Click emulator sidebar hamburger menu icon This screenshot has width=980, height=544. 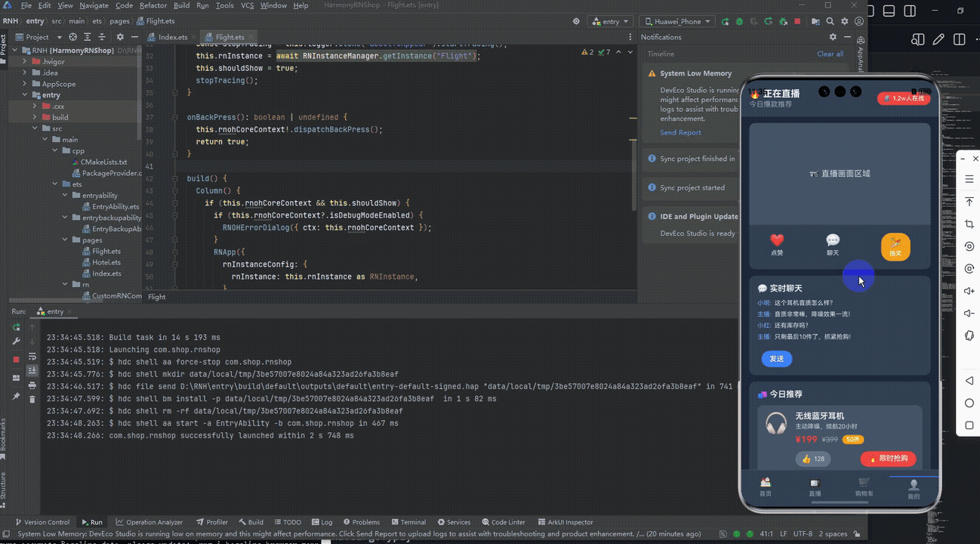click(x=969, y=179)
